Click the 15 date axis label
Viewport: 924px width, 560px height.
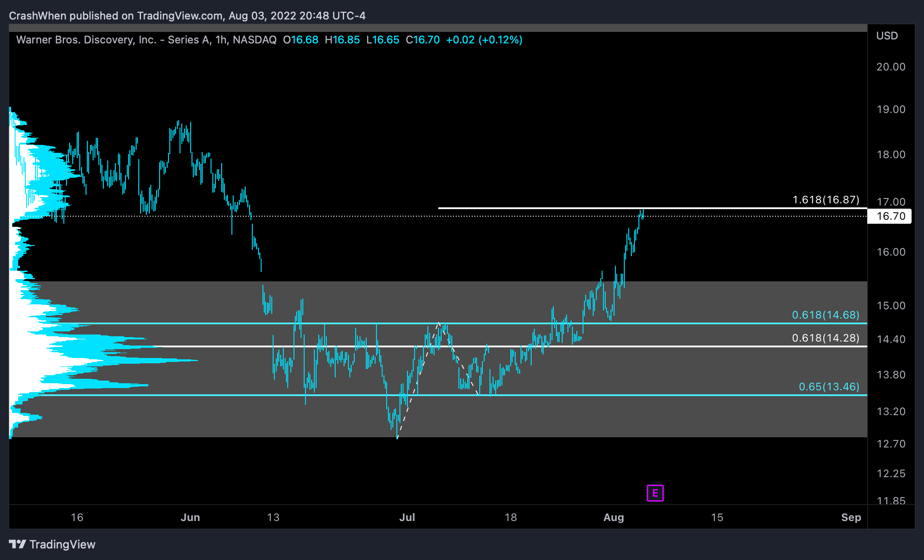click(717, 517)
